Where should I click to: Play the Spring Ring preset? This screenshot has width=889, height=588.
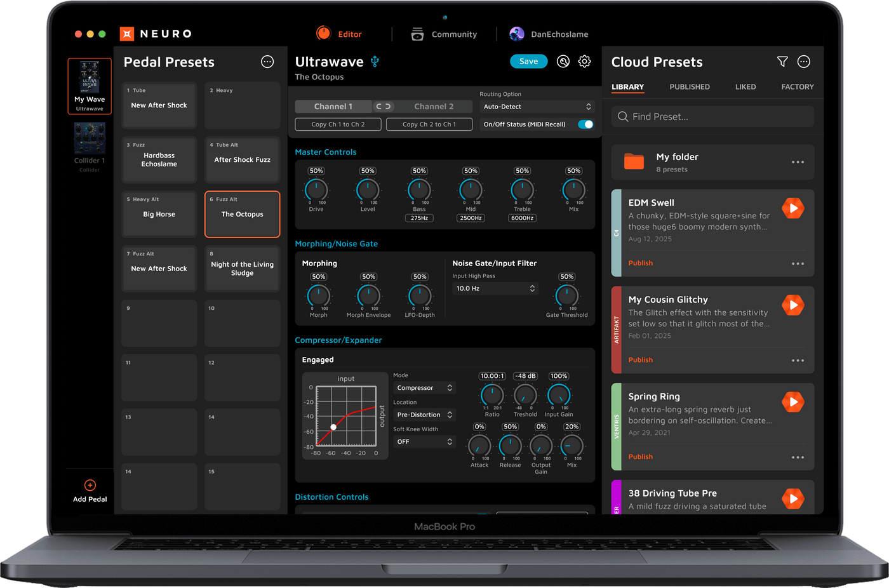(x=793, y=402)
